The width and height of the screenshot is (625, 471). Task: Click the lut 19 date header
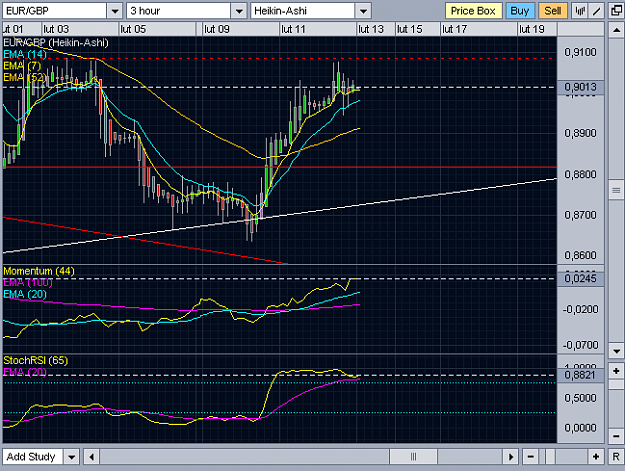coord(532,29)
